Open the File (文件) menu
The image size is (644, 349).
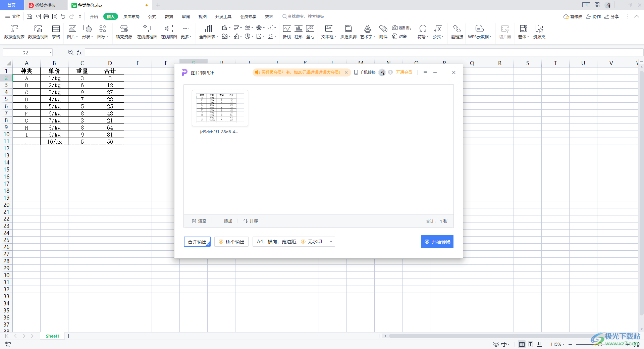pos(13,16)
